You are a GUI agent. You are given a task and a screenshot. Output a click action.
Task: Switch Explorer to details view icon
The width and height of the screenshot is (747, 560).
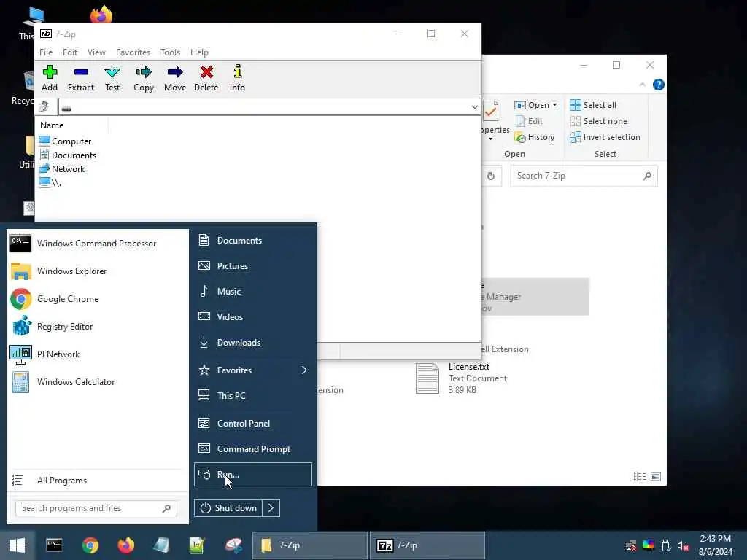coord(639,477)
